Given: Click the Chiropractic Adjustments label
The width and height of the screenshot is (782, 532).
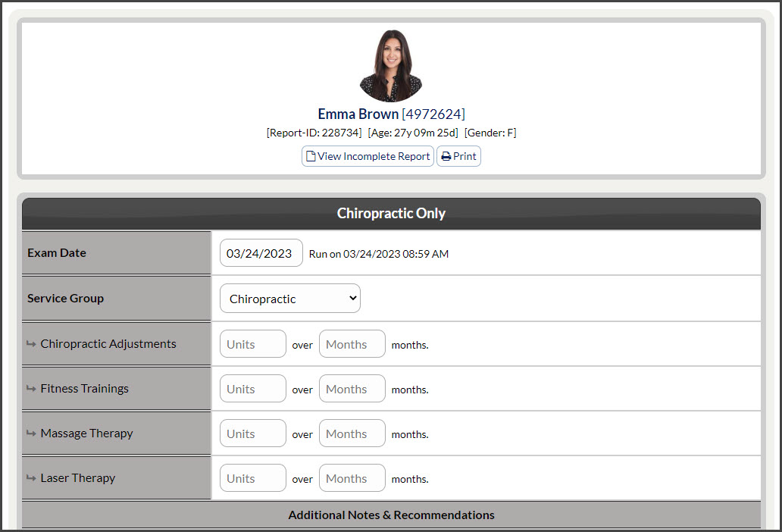Looking at the screenshot, I should (x=108, y=343).
